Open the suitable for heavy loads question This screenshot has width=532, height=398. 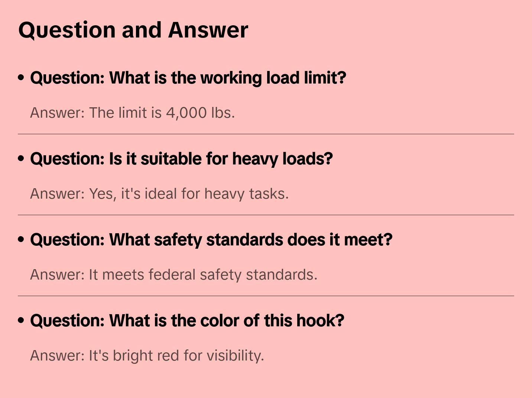181,159
